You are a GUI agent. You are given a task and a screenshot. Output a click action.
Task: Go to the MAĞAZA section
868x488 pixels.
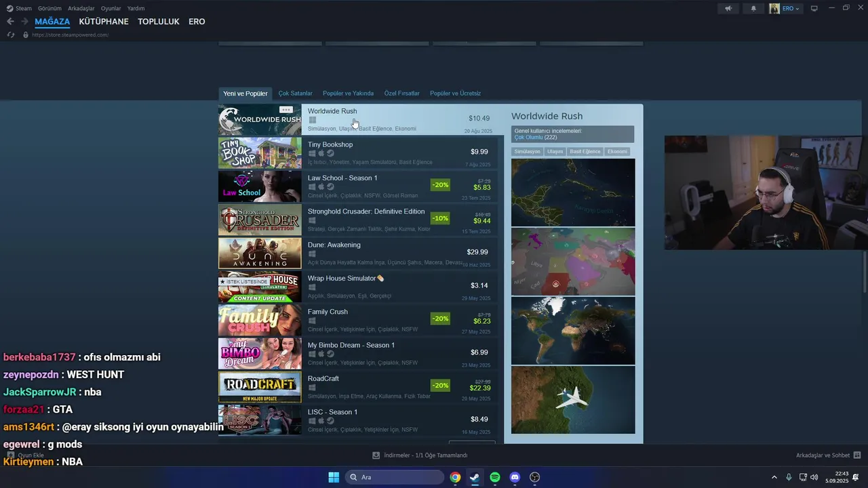[x=52, y=22]
